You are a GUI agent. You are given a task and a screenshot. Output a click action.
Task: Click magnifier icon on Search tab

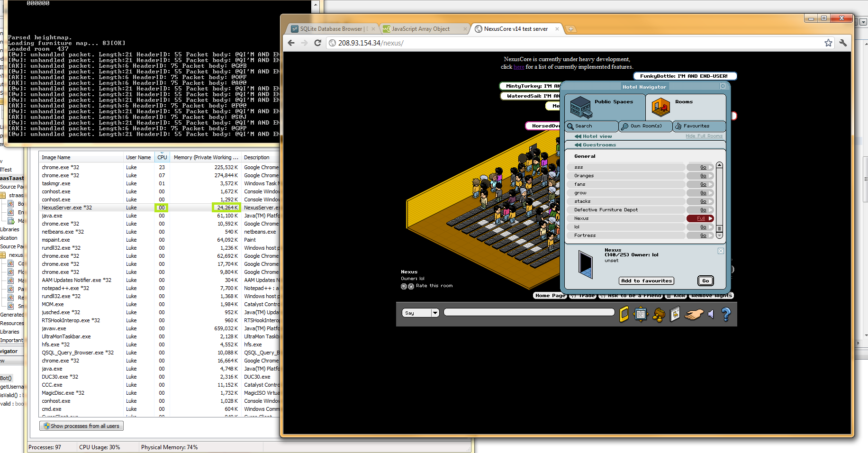[570, 126]
